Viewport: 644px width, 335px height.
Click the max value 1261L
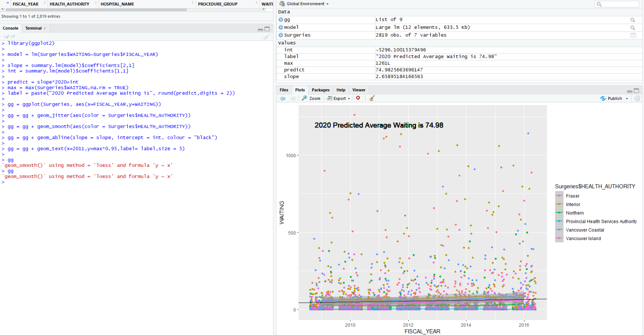(383, 64)
